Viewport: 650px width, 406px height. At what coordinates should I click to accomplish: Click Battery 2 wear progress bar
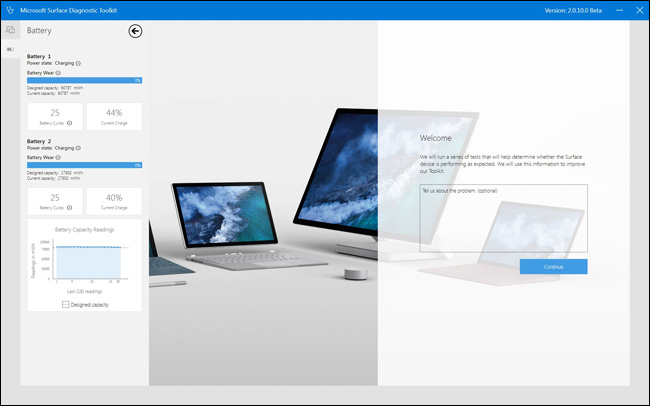tap(85, 165)
